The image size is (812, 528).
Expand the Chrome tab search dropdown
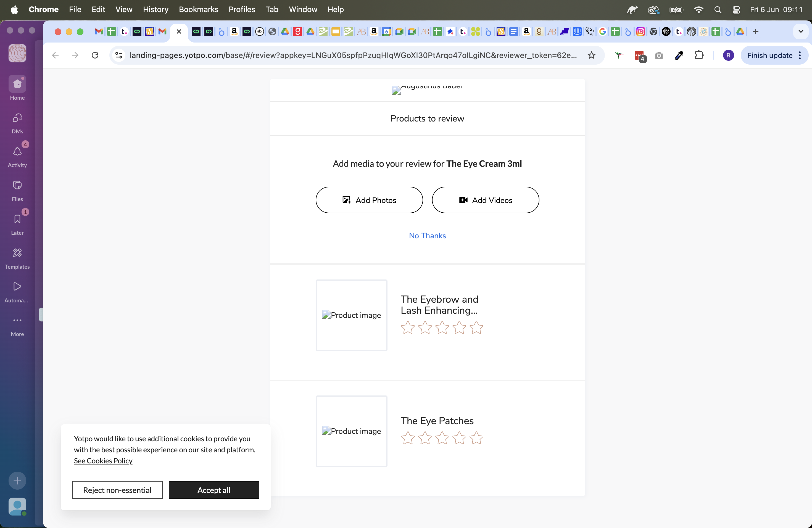[x=801, y=32]
